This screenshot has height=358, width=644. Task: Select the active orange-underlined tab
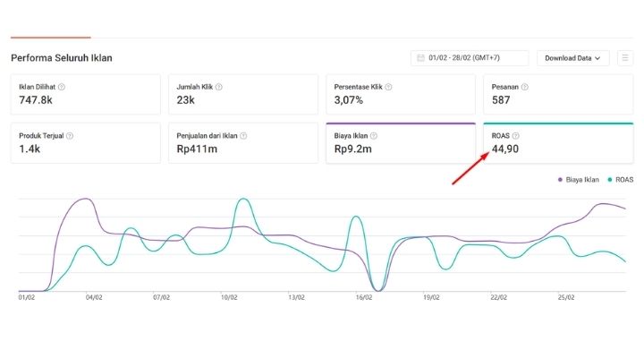(51, 33)
